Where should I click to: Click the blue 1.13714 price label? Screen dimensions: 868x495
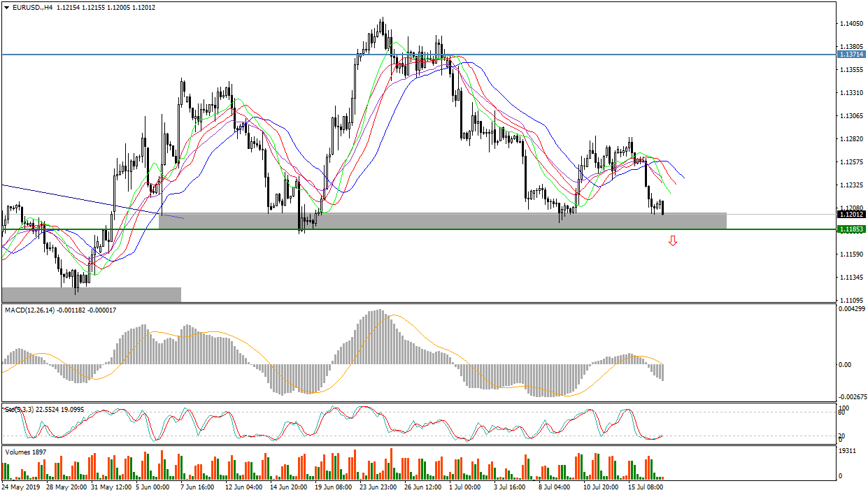click(x=851, y=54)
